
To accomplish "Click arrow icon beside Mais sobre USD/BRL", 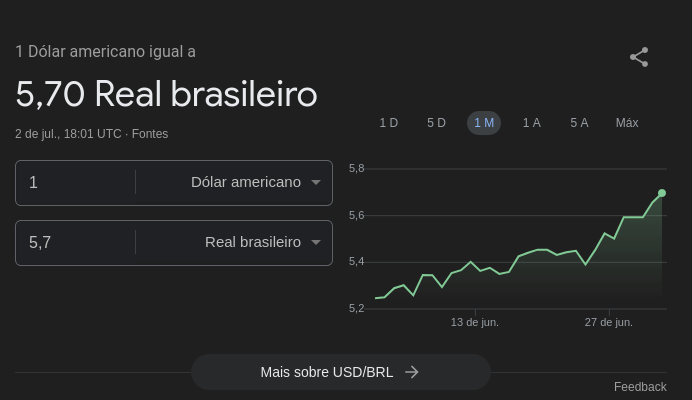I will [412, 372].
